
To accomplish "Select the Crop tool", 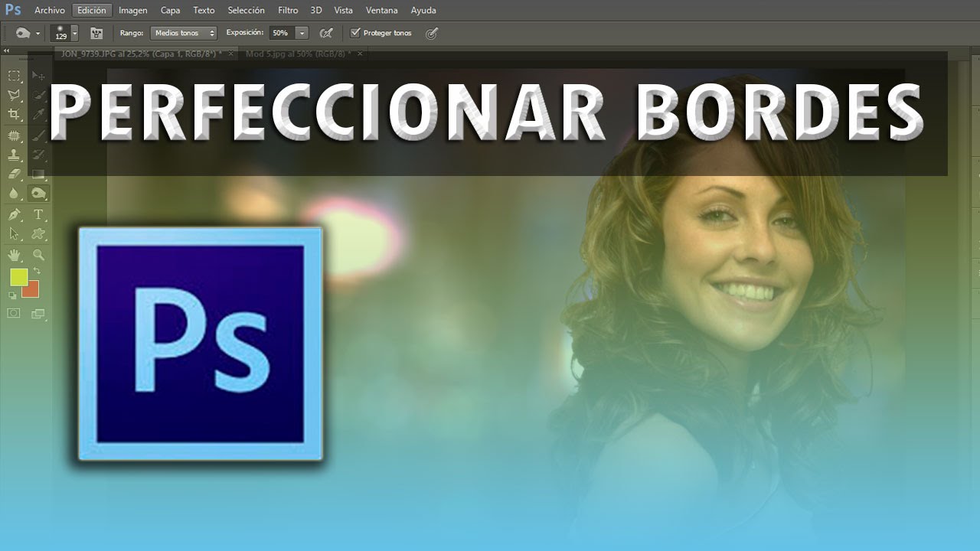I will coord(15,115).
